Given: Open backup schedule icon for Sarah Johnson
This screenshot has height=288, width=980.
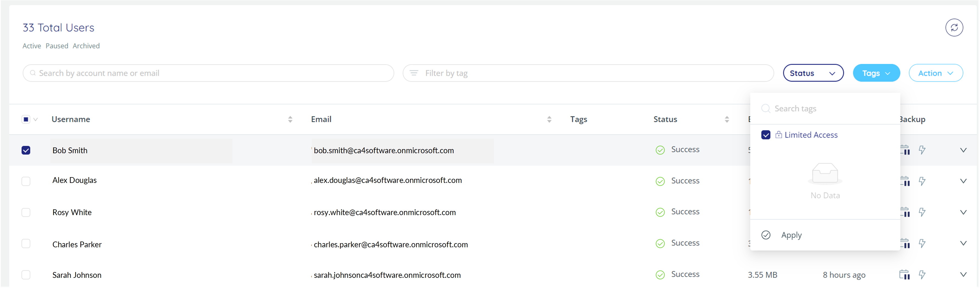Looking at the screenshot, I should pyautogui.click(x=904, y=274).
